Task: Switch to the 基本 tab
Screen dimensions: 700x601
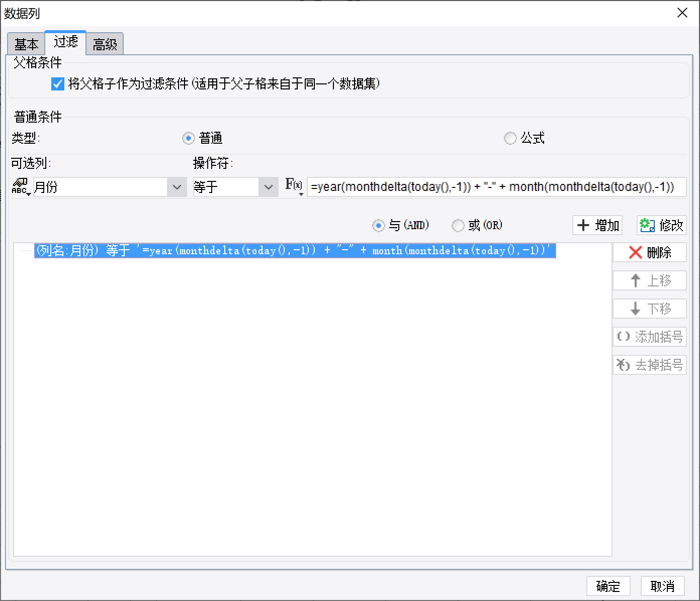Action: [26, 44]
